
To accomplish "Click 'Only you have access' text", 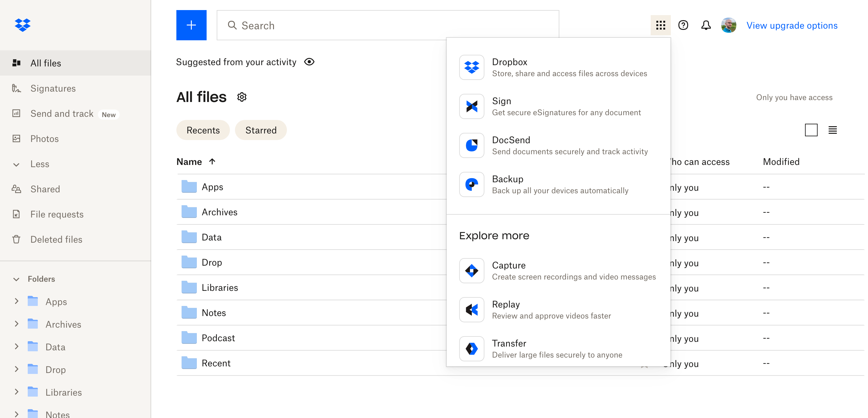I will 794,98.
